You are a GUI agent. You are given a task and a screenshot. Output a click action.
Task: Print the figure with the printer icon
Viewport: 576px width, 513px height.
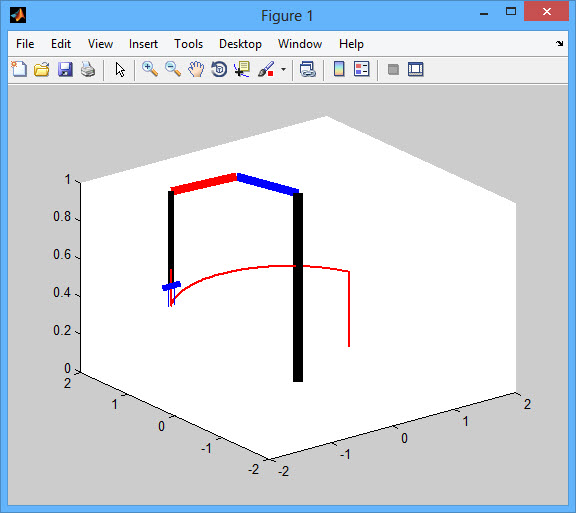[88, 69]
